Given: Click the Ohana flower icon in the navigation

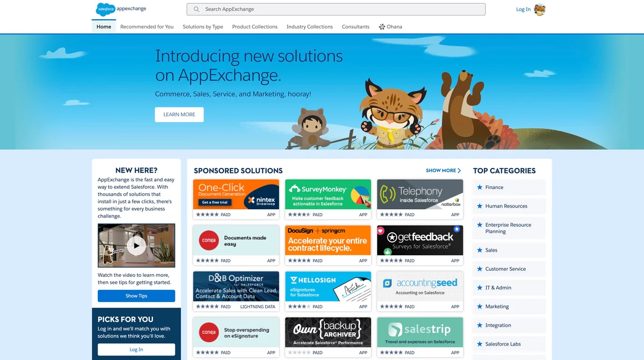Looking at the screenshot, I should click(x=382, y=26).
